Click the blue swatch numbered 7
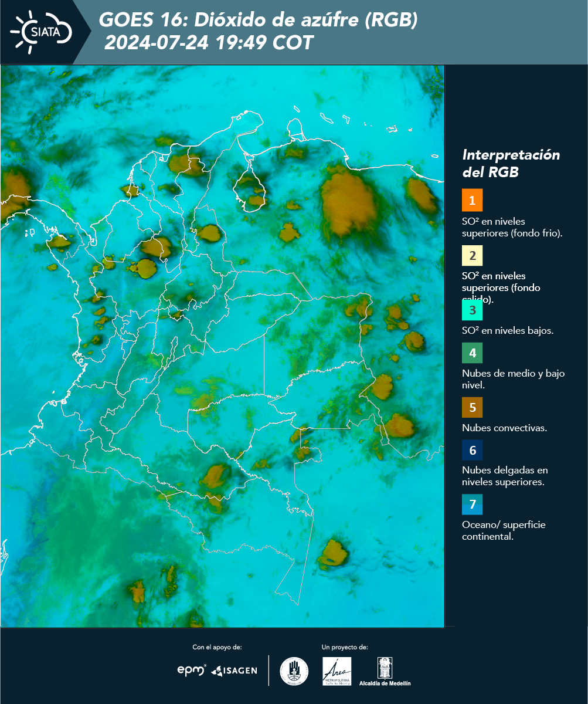The height and width of the screenshot is (704, 588). coord(472,505)
